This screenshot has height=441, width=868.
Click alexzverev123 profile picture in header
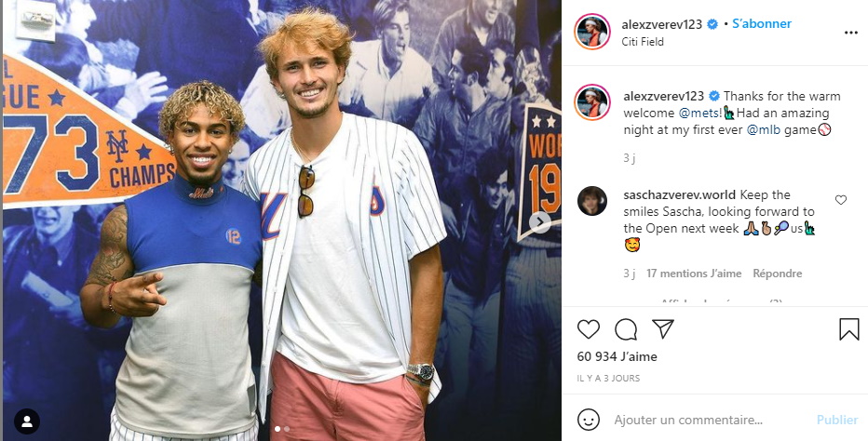click(x=592, y=32)
